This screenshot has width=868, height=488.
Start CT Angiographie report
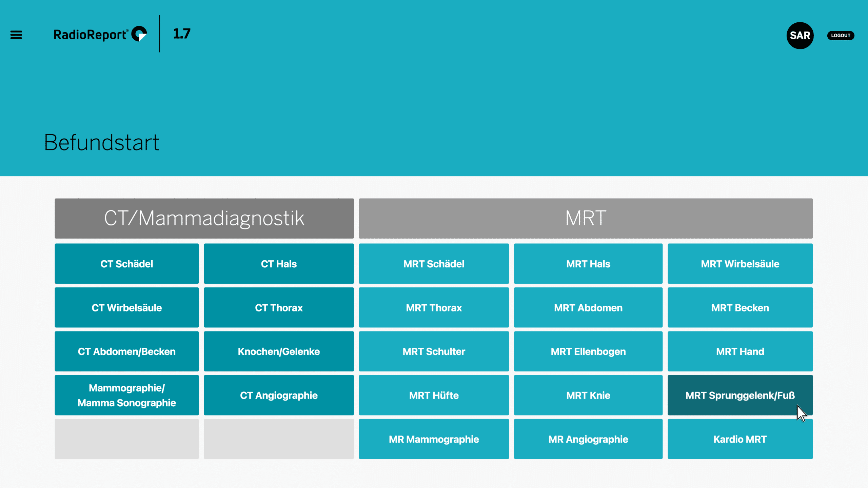point(279,395)
